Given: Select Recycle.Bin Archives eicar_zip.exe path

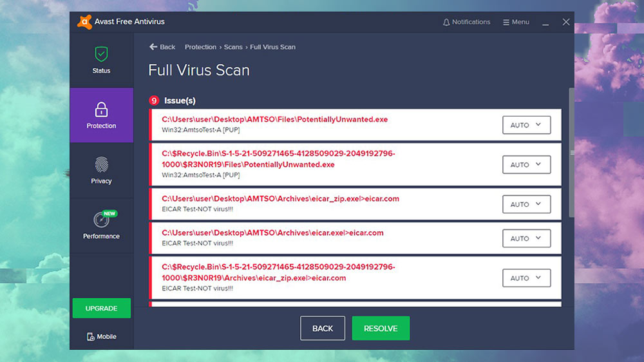Looking at the screenshot, I should point(278,272).
